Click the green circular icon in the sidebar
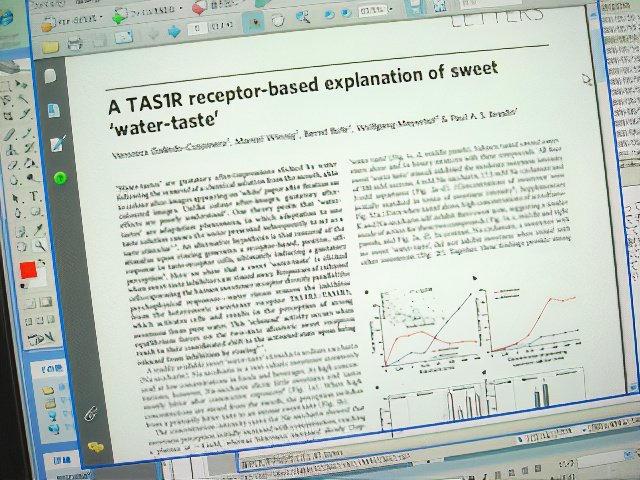Image resolution: width=640 pixels, height=480 pixels. click(59, 177)
